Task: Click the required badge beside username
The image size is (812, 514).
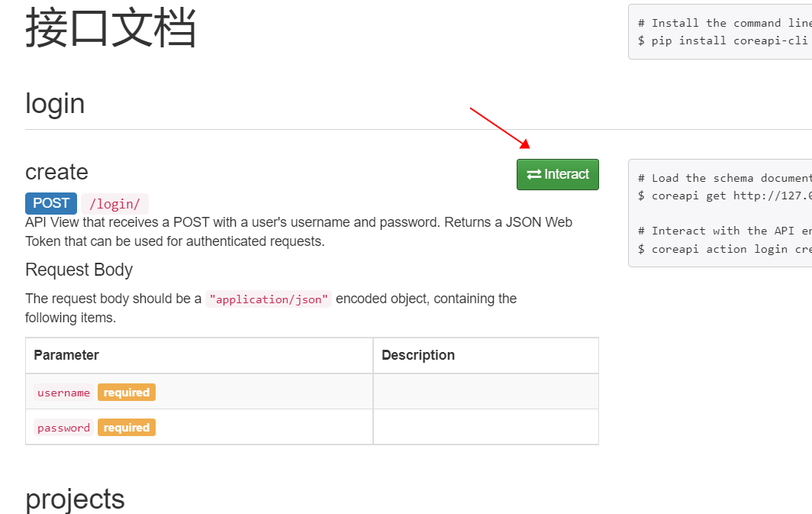Action: 127,393
